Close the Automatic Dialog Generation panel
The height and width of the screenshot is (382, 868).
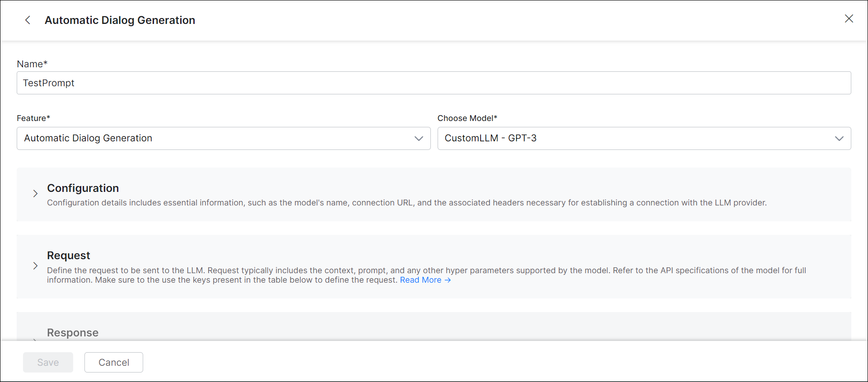point(849,19)
